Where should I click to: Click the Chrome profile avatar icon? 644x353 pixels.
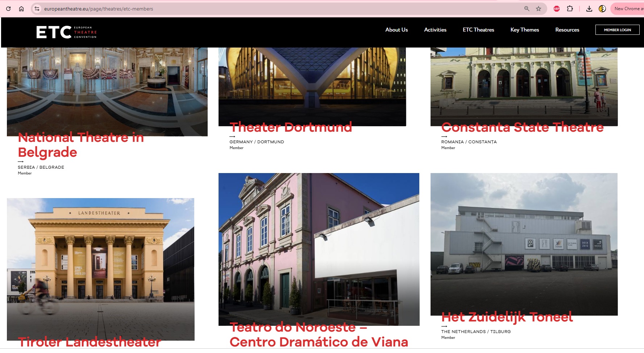pyautogui.click(x=602, y=9)
